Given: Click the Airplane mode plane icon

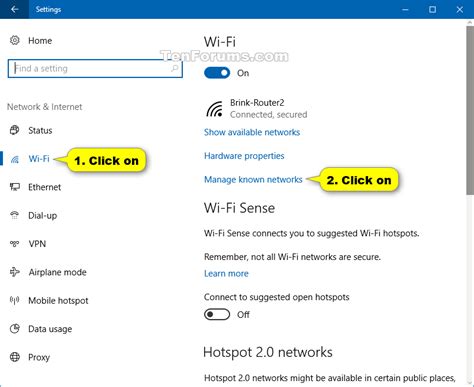Looking at the screenshot, I should coord(15,272).
